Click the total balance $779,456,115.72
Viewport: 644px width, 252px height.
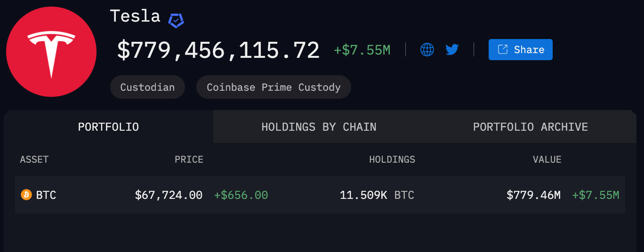coord(218,50)
